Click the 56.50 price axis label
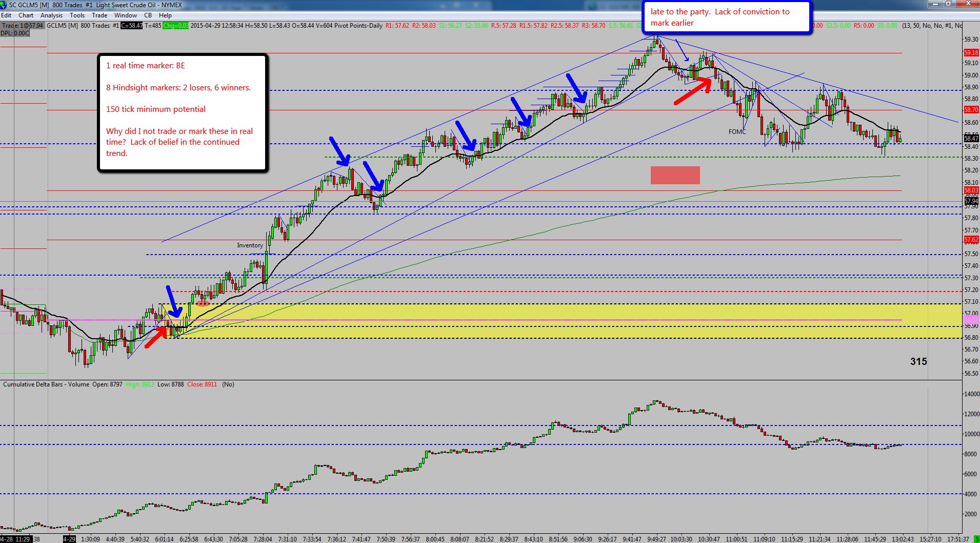Screen dimensions: 980x543 (x=971, y=374)
